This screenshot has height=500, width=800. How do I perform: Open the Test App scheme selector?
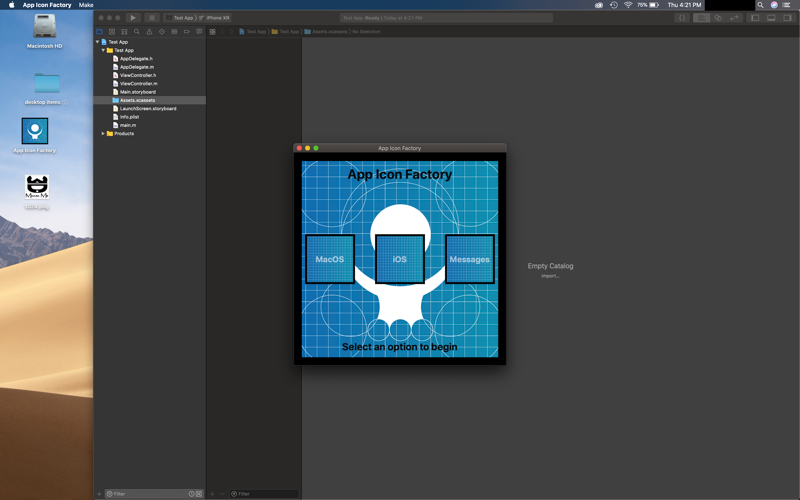click(181, 18)
